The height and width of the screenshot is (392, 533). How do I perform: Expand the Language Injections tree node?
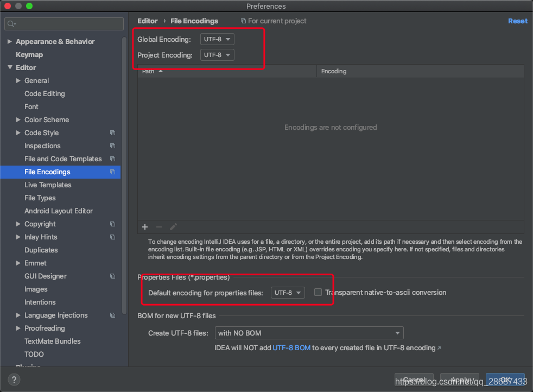[x=19, y=315]
